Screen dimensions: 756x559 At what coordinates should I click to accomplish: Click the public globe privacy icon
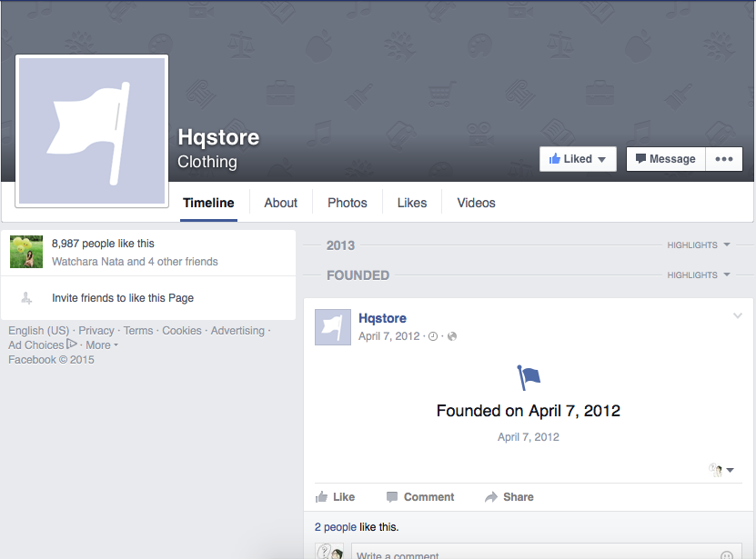452,336
